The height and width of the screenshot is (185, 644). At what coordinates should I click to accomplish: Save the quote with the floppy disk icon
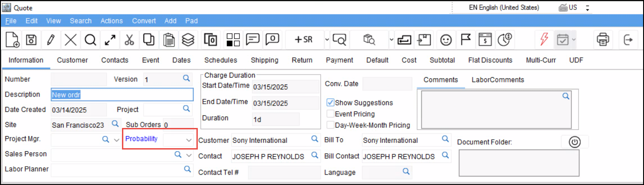point(31,40)
